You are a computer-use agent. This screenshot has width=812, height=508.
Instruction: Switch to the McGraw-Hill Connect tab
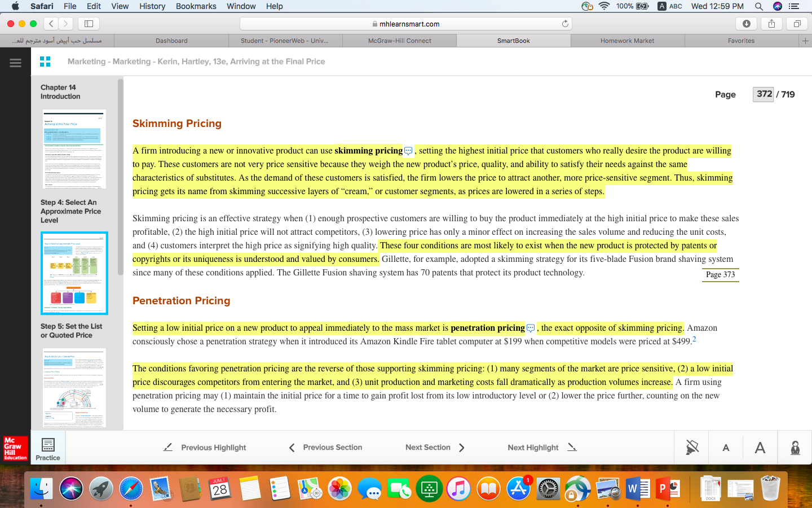click(x=400, y=41)
